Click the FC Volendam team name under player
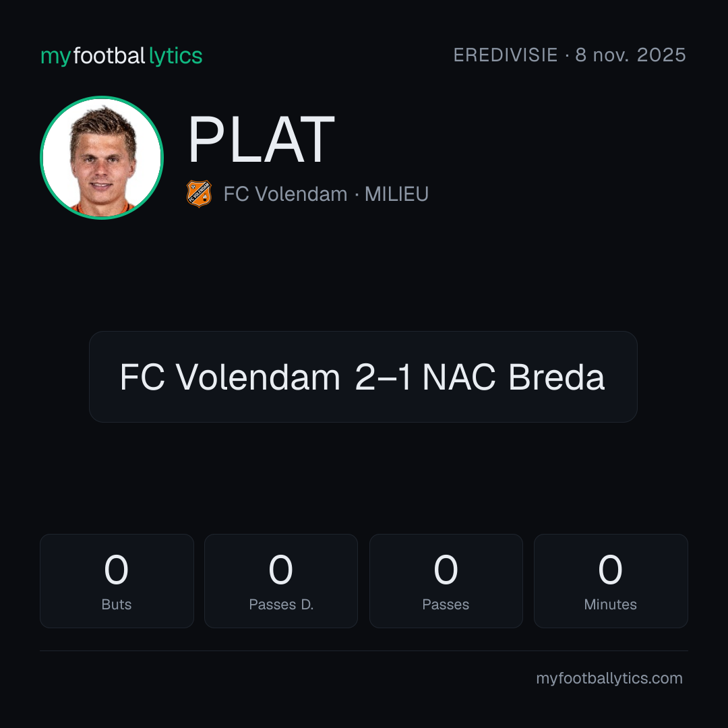Image resolution: width=728 pixels, height=728 pixels. pos(286,194)
